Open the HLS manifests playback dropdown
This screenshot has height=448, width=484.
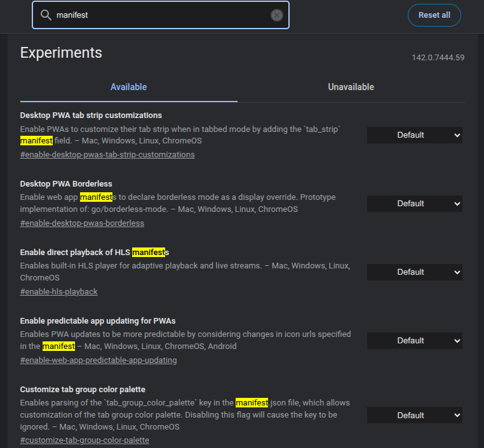tap(414, 272)
